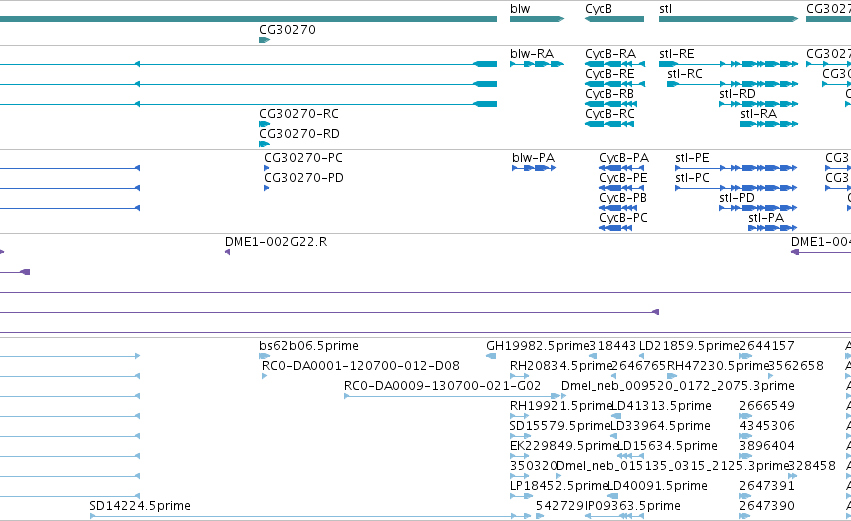Select the SD15579.5prime EST

click(x=519, y=437)
